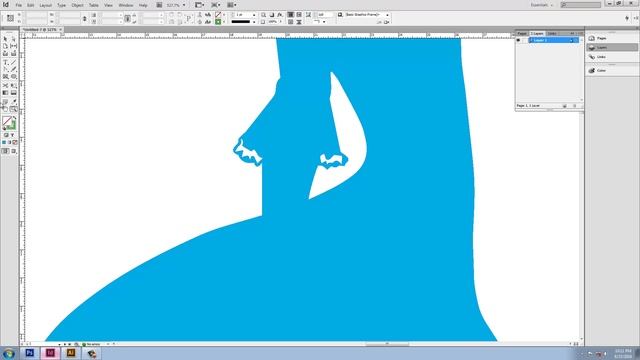Open the stroke weight dropdown

click(x=254, y=15)
